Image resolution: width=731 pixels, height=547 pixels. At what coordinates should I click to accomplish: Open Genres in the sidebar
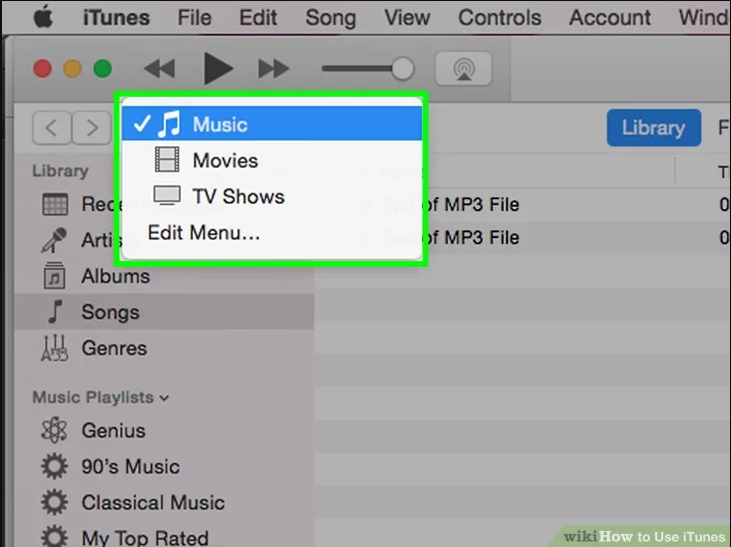pyautogui.click(x=164, y=348)
